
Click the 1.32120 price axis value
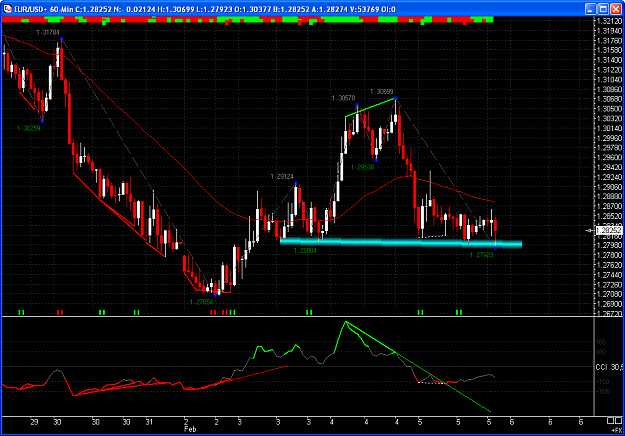point(610,21)
